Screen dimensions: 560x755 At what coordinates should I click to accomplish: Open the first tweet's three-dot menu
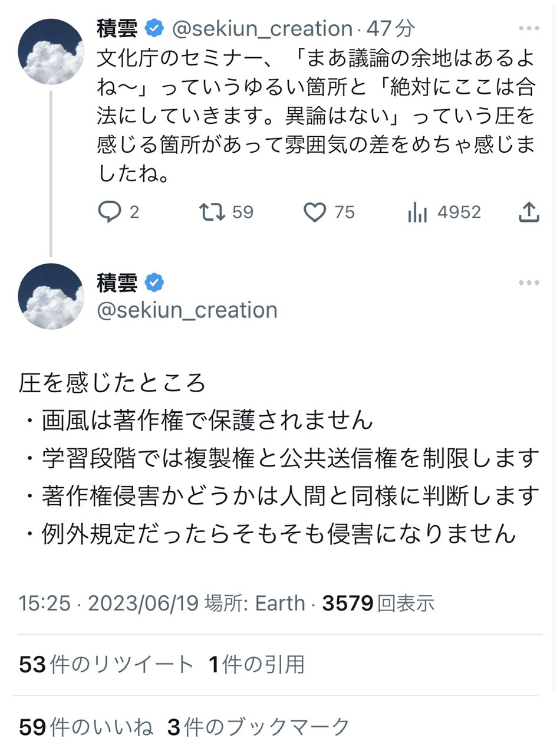point(529,28)
